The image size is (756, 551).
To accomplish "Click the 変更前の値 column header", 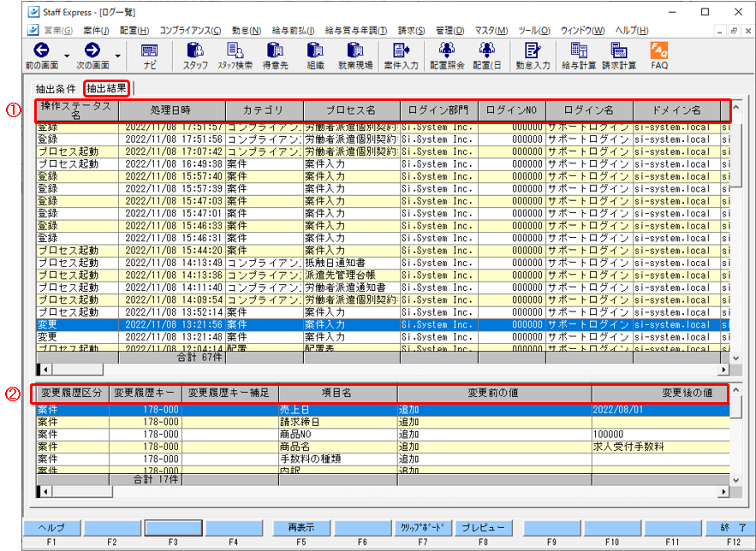I will pos(495,393).
